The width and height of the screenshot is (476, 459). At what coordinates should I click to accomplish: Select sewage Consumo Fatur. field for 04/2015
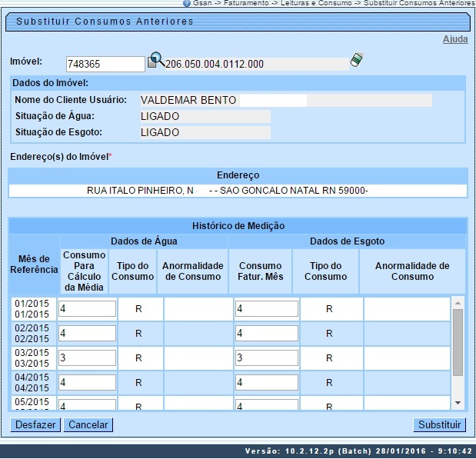click(266, 383)
